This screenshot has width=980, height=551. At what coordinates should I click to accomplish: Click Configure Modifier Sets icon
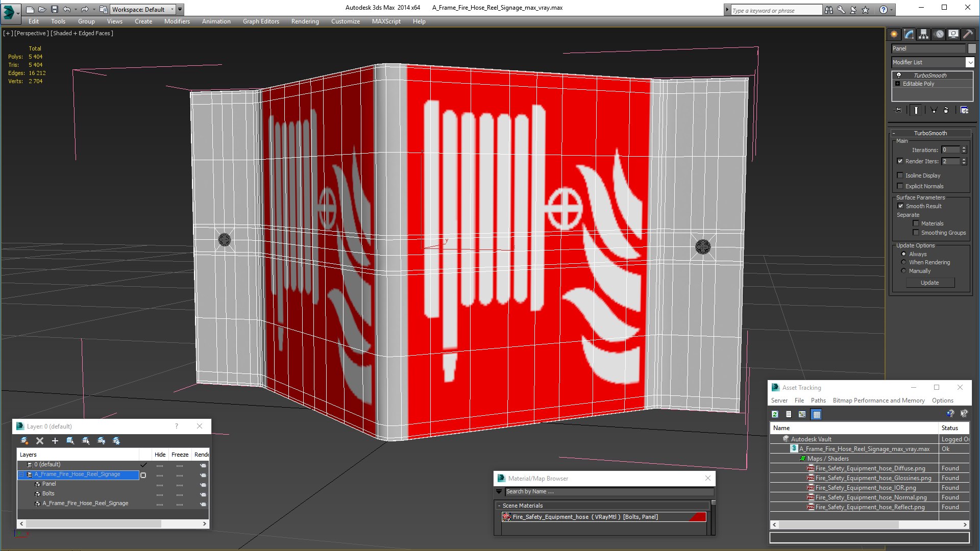pos(964,110)
